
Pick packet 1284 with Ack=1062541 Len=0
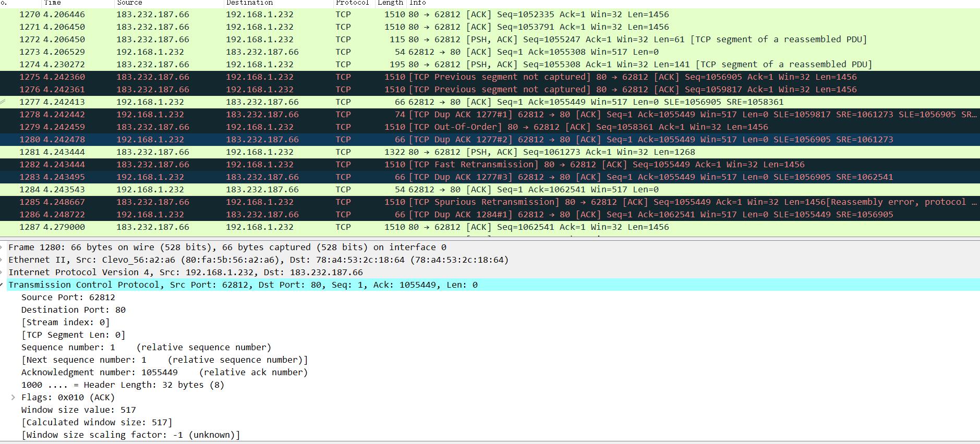coord(490,190)
